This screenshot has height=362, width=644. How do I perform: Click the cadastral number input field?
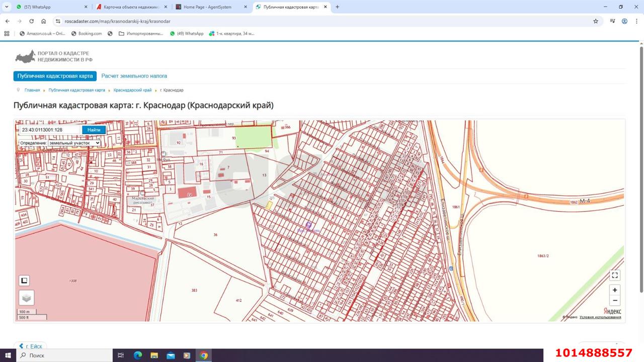[x=49, y=130]
